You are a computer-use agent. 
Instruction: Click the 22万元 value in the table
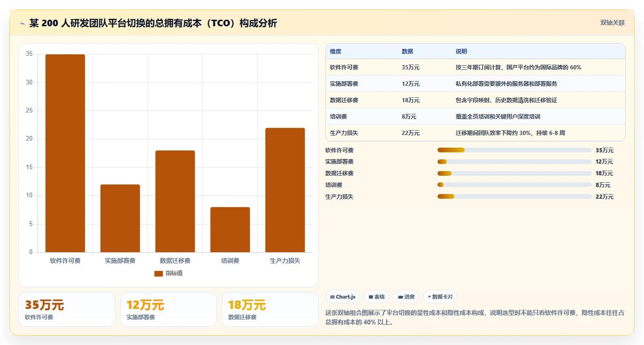click(x=411, y=133)
